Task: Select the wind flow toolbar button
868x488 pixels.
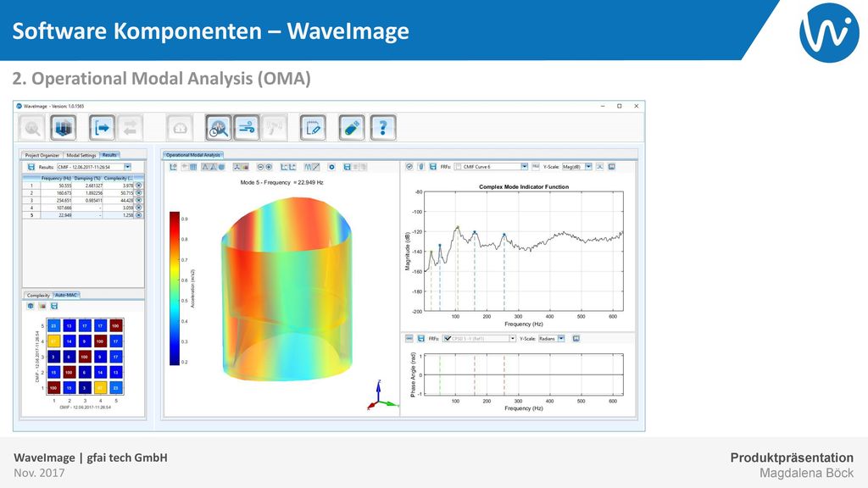Action: [x=247, y=128]
